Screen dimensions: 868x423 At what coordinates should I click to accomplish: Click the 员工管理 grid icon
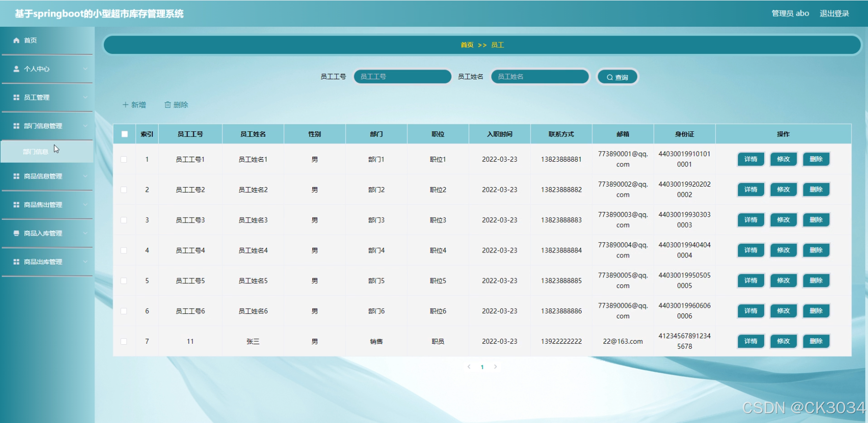16,97
